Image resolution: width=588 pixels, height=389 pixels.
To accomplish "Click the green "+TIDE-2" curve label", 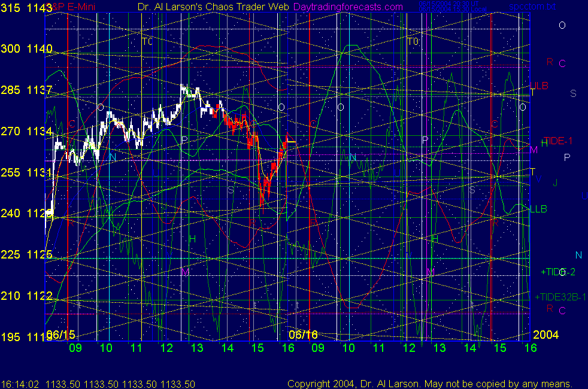I will [x=558, y=272].
